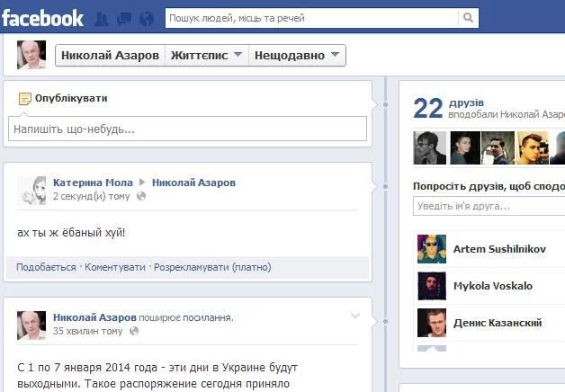Click the Николай Азаров page name button

(110, 56)
